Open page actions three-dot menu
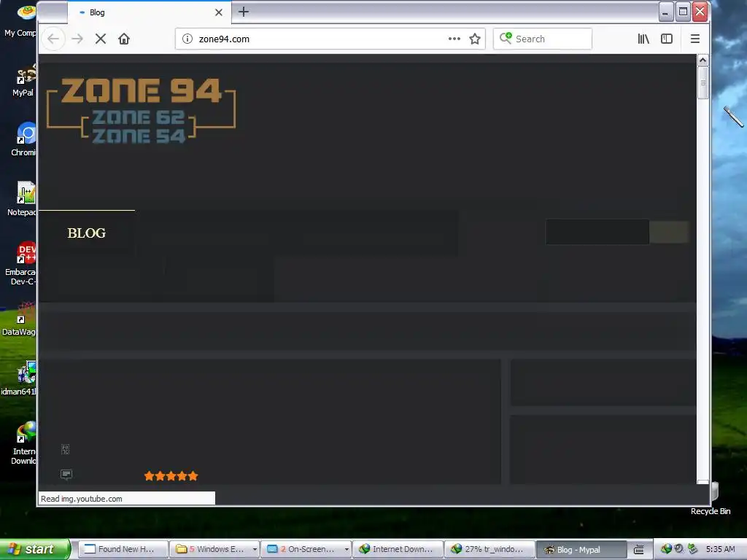Screen dimensions: 747x560 click(x=454, y=39)
